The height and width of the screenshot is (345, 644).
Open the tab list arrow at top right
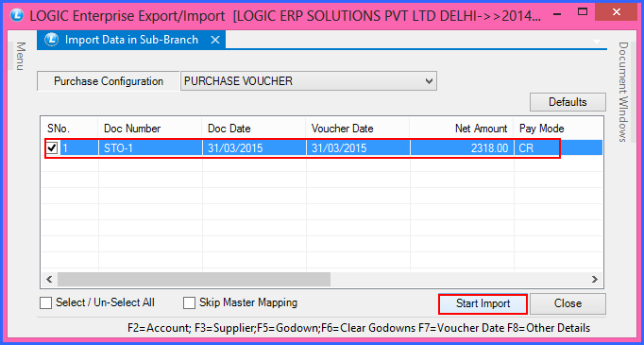tap(597, 42)
